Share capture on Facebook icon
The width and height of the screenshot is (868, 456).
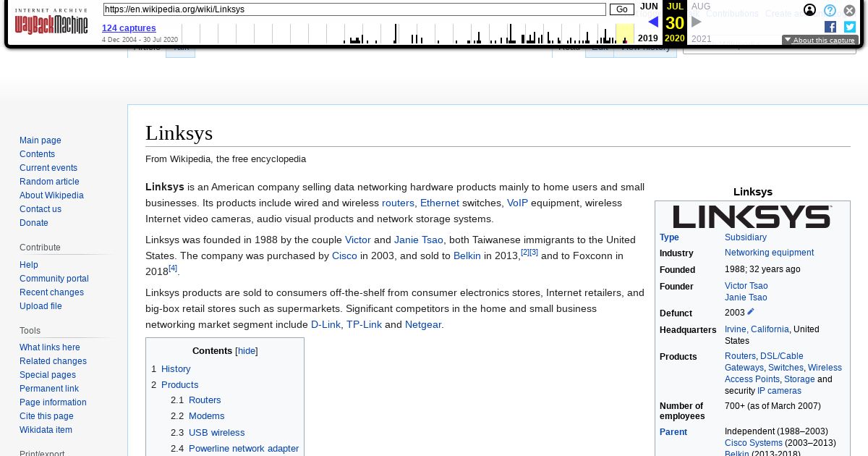coord(830,27)
